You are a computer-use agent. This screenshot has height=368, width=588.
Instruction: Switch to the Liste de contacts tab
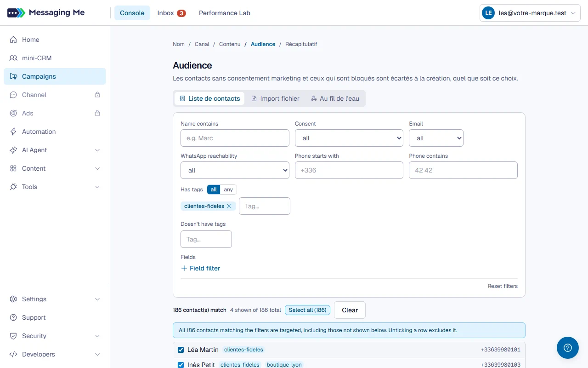[x=209, y=98]
